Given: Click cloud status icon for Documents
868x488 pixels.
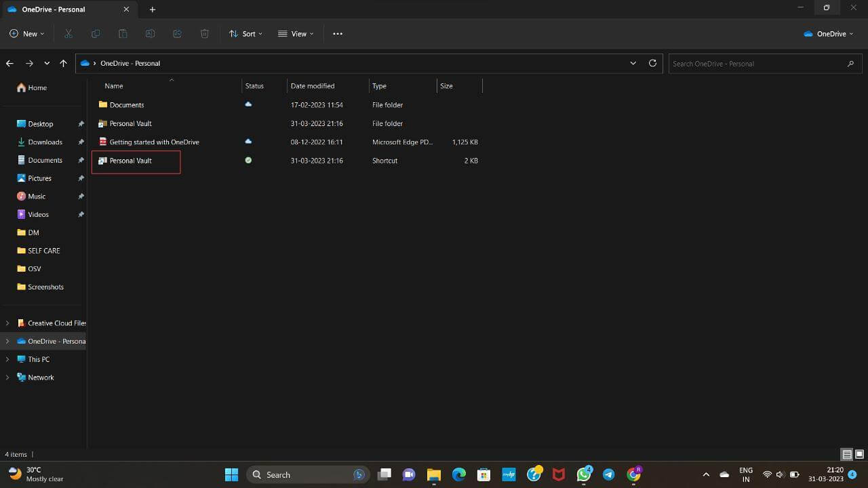Looking at the screenshot, I should click(x=248, y=104).
